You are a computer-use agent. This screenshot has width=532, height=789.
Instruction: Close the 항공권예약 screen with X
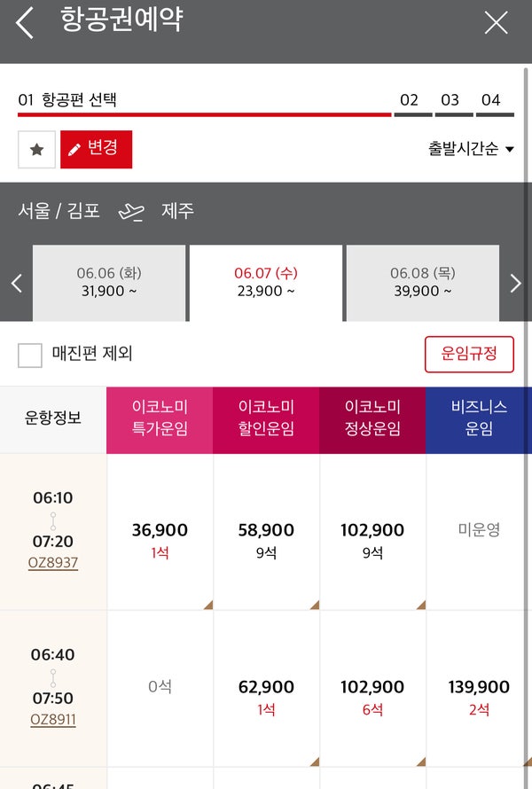[496, 23]
